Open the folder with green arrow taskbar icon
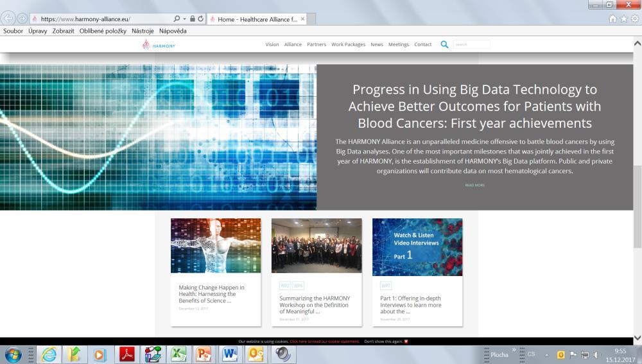 [74, 354]
